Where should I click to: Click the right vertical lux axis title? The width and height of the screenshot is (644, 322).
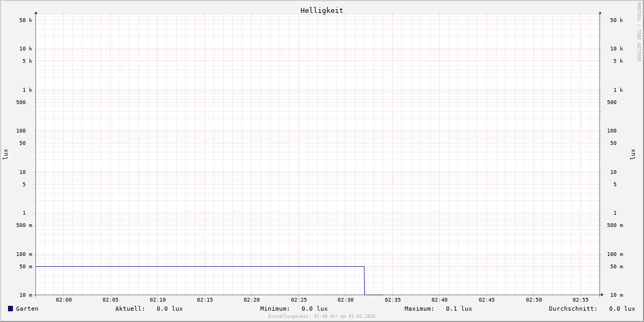pyautogui.click(x=633, y=154)
